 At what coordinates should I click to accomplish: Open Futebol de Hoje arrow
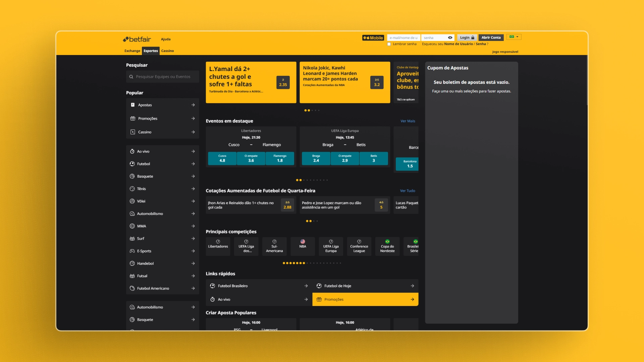[412, 286]
